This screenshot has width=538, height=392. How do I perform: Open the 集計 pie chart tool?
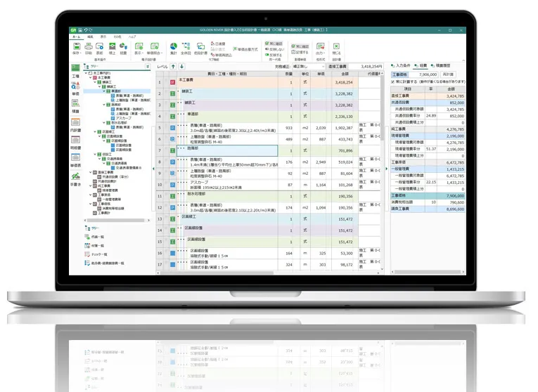click(x=173, y=47)
